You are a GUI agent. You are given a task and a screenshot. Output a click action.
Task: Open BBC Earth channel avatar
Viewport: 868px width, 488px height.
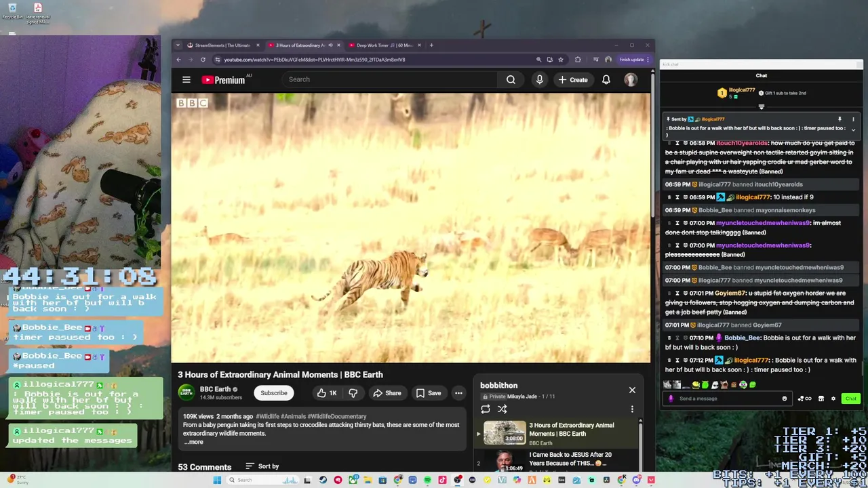click(x=186, y=392)
